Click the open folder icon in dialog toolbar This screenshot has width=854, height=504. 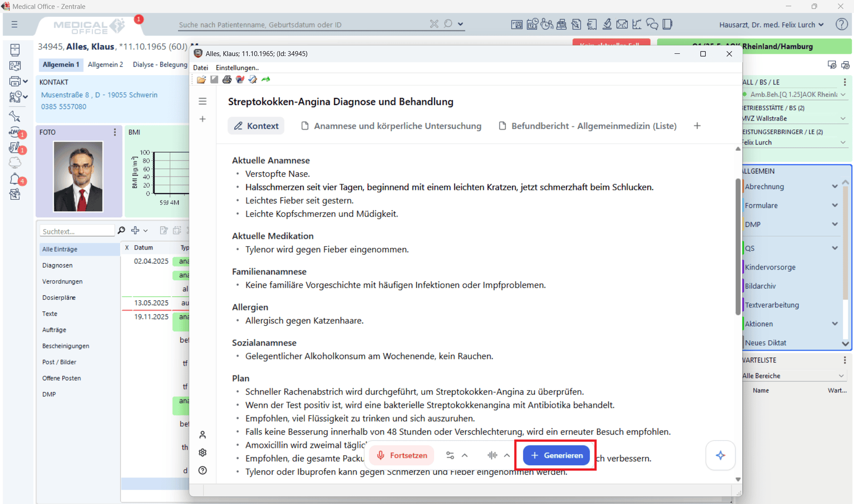pyautogui.click(x=201, y=80)
